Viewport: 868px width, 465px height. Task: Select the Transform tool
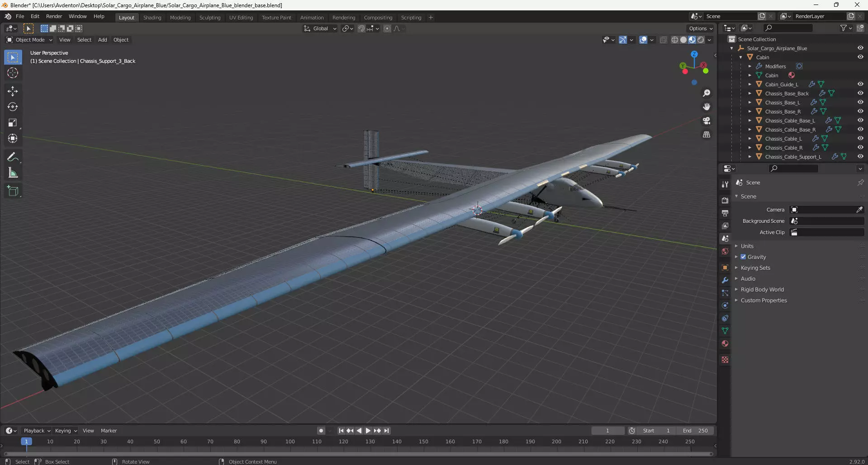point(13,138)
